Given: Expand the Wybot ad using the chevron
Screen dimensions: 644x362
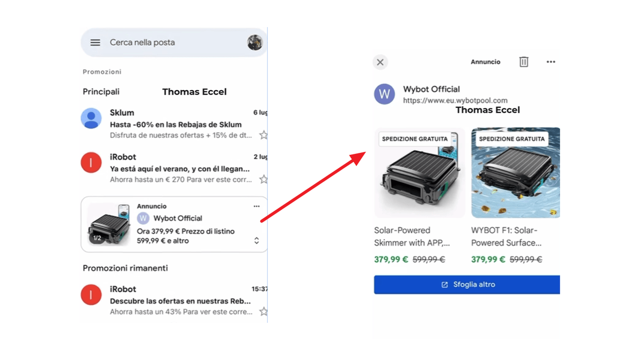Looking at the screenshot, I should tap(257, 241).
